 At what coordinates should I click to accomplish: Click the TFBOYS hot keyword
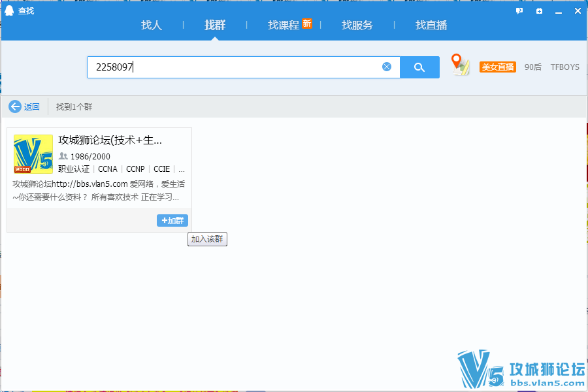[x=564, y=67]
